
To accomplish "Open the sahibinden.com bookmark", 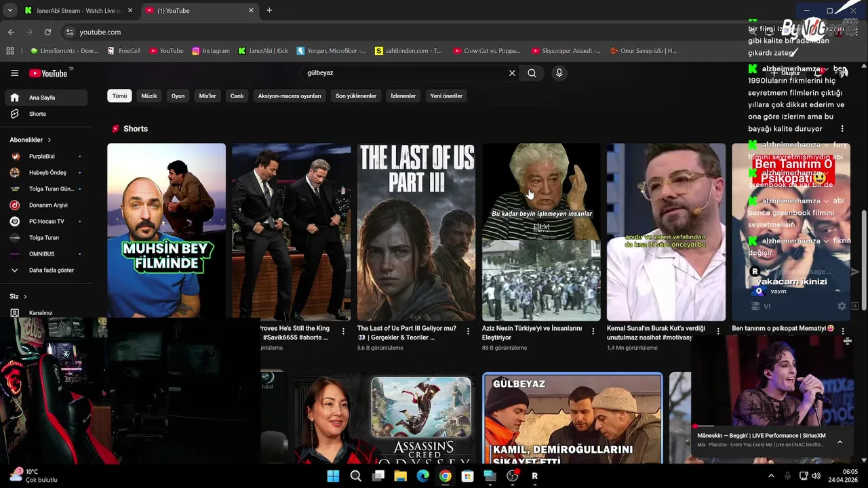I will click(x=408, y=51).
